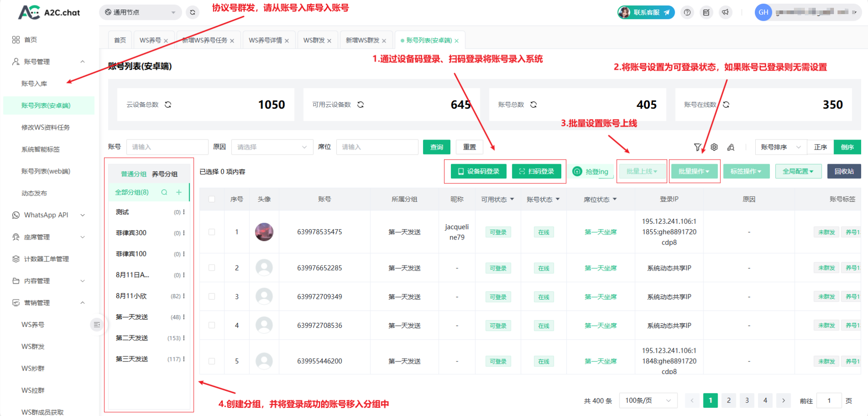
Task: Open the help question mark icon
Action: pyautogui.click(x=687, y=12)
